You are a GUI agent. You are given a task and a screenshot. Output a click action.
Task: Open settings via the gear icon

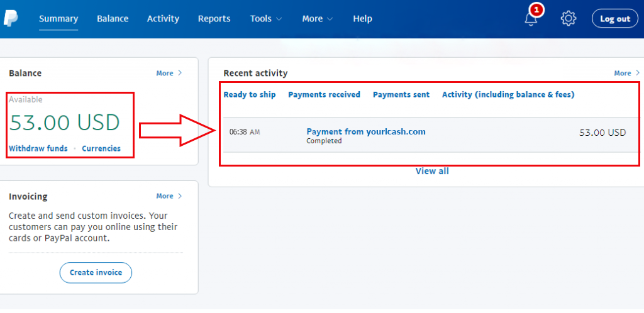click(569, 18)
